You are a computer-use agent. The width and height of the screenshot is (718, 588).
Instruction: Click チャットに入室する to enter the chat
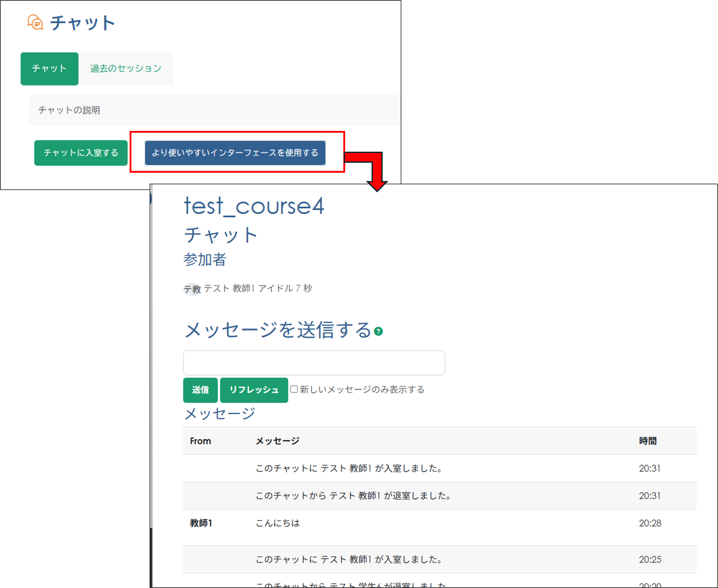(81, 153)
